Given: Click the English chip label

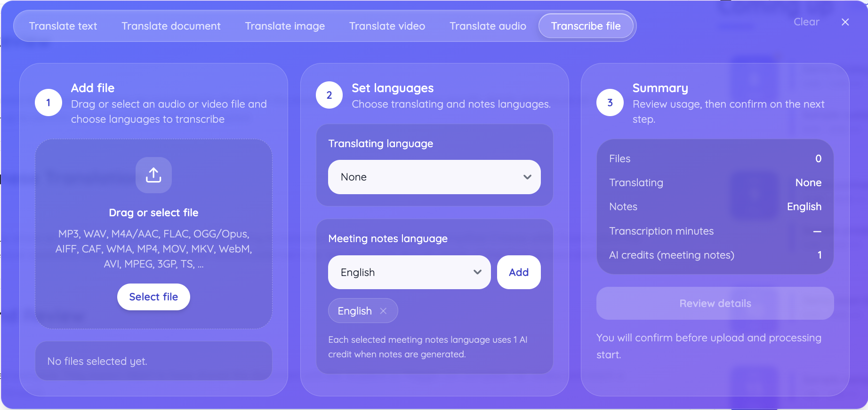Looking at the screenshot, I should pyautogui.click(x=354, y=311).
